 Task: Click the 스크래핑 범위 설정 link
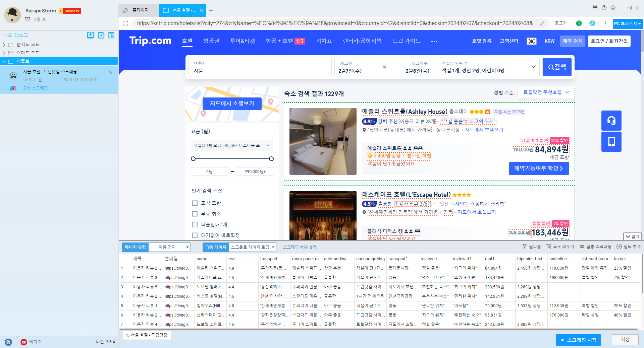300,248
